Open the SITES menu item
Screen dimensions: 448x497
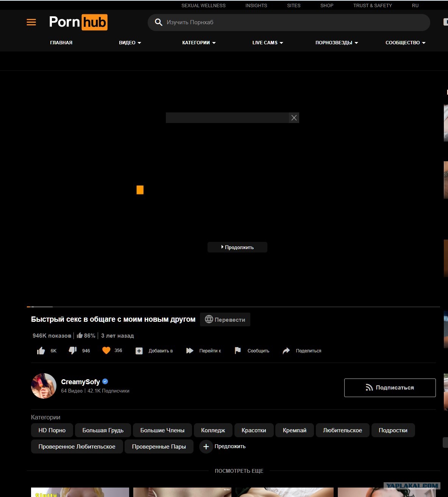[x=293, y=6]
